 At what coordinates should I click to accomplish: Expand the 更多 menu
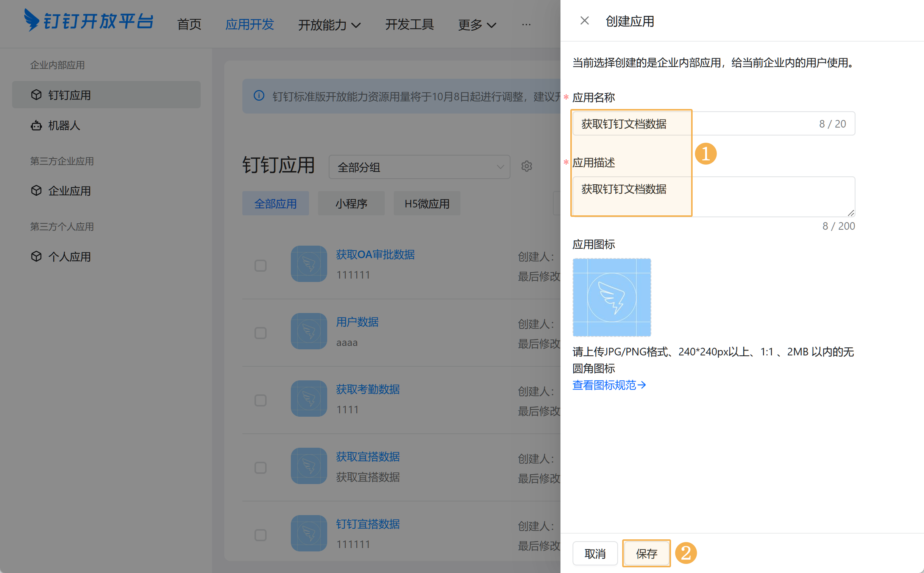477,25
